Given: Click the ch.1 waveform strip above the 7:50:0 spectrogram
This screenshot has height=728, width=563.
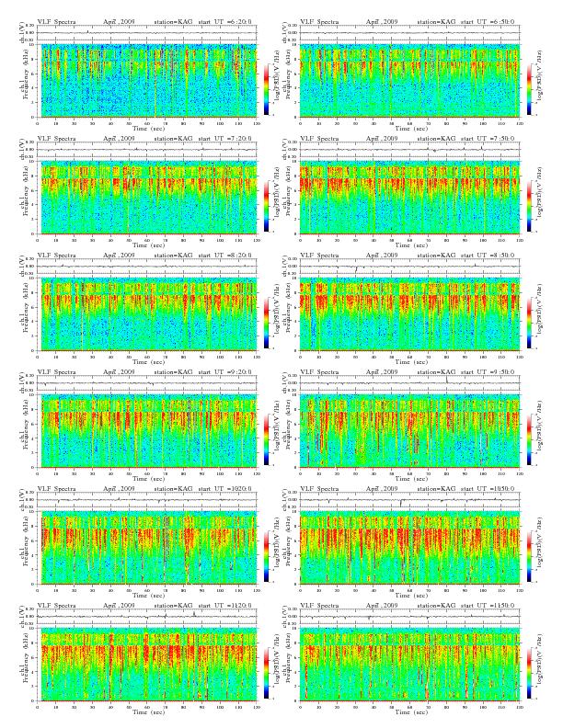Looking at the screenshot, I should click(x=409, y=150).
